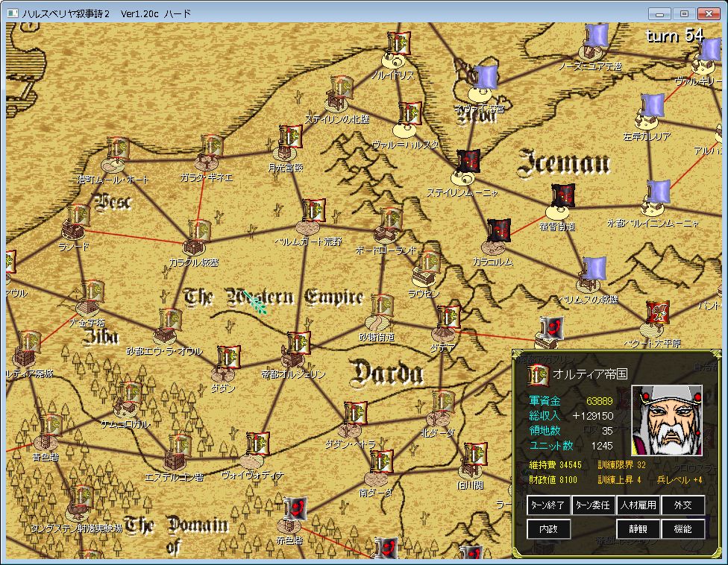
Task: Select the ベリムスの城壁 blue flag
Action: (594, 268)
